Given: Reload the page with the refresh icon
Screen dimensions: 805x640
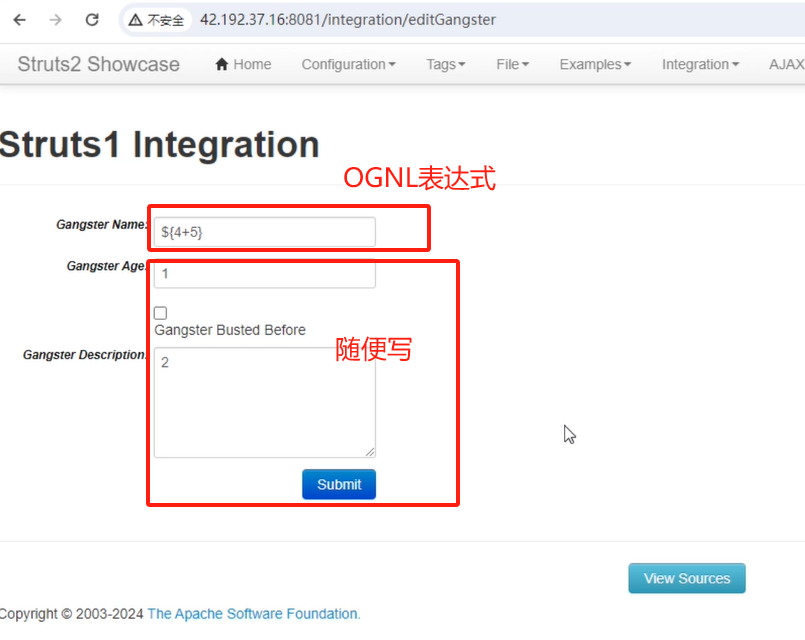Looking at the screenshot, I should (92, 20).
